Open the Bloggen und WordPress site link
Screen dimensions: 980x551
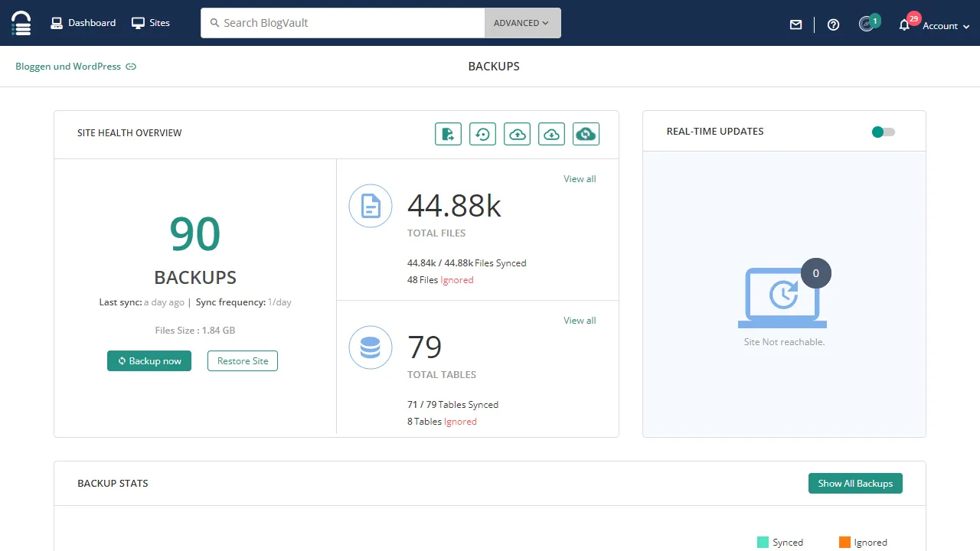pos(68,67)
